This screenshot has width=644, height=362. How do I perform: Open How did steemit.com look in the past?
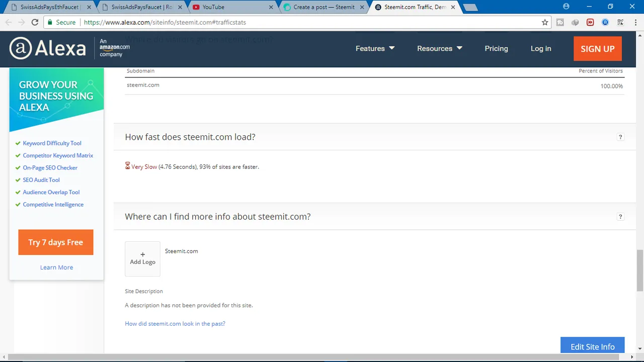click(x=175, y=324)
